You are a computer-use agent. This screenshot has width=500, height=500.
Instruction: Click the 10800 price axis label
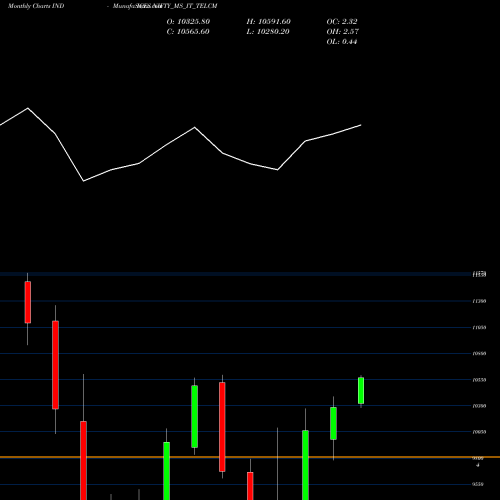click(479, 354)
